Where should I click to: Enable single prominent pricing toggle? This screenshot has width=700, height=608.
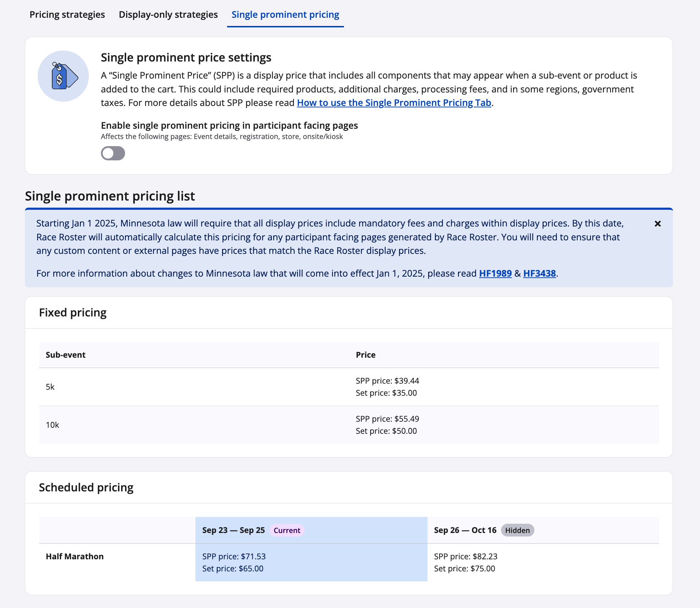[x=113, y=153]
